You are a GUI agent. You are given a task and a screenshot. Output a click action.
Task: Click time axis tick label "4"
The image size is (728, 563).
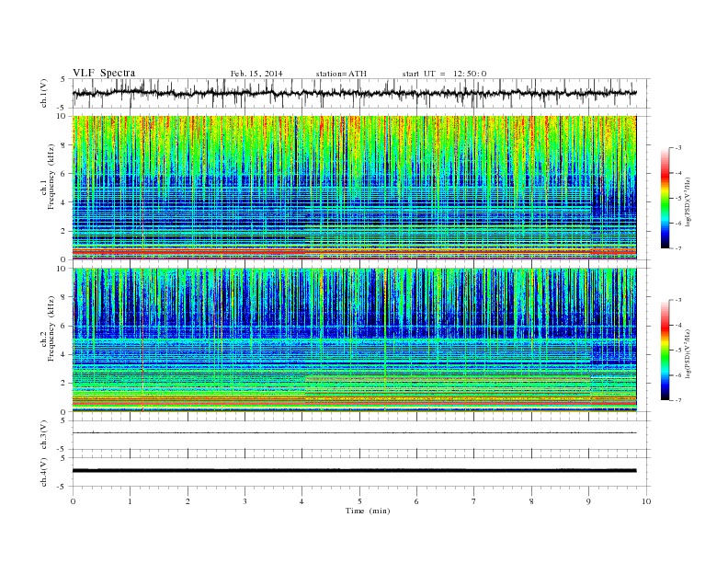point(302,501)
